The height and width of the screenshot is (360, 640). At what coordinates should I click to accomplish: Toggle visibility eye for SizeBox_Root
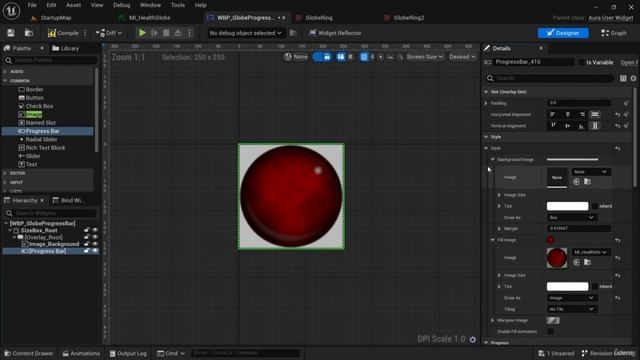(95, 230)
